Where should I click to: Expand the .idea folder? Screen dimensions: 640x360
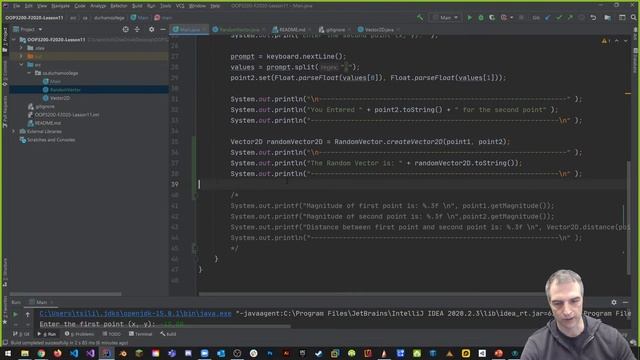(21, 48)
